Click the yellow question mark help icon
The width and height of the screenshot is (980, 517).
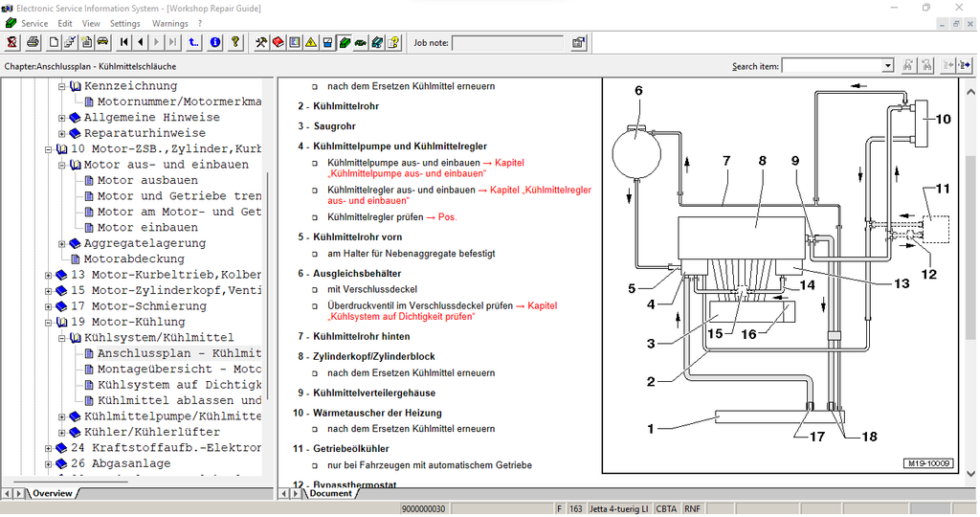[235, 42]
